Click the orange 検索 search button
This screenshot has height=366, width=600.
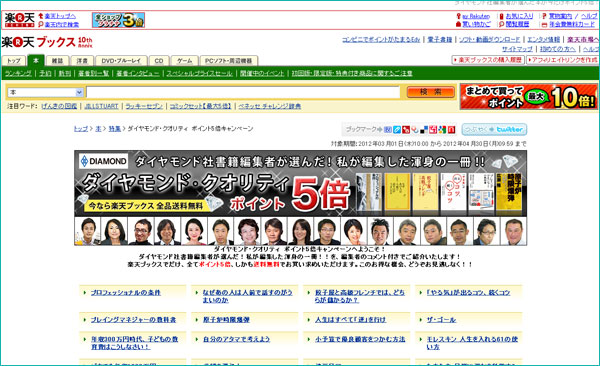430,92
